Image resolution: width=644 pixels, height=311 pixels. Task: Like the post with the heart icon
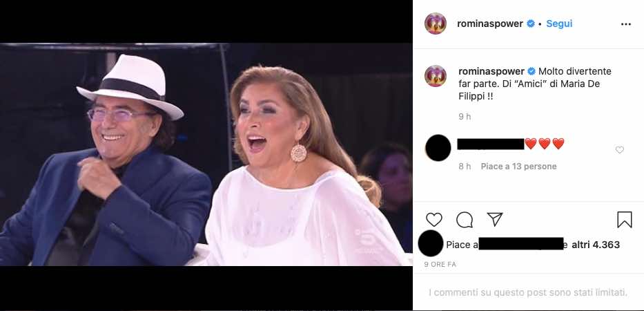click(434, 220)
